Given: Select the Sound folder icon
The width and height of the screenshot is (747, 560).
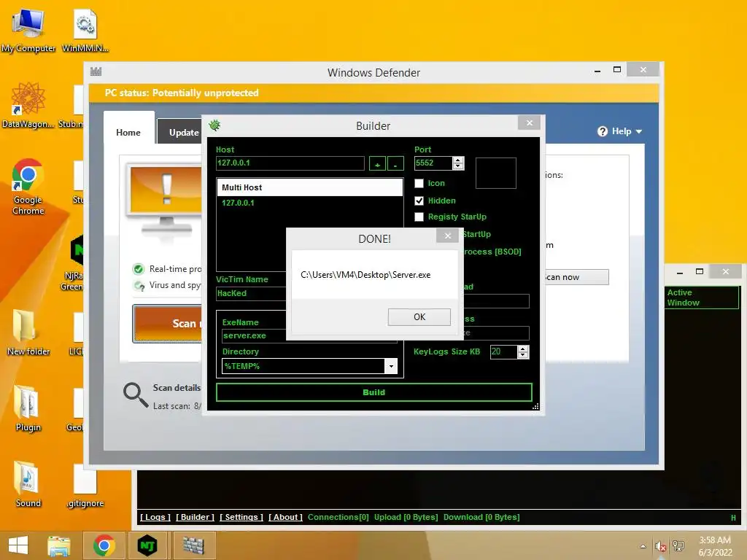Looking at the screenshot, I should point(28,484).
